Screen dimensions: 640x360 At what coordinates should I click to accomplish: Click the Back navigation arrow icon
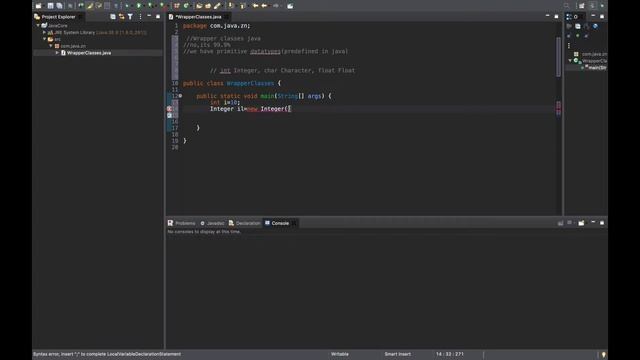[264, 6]
